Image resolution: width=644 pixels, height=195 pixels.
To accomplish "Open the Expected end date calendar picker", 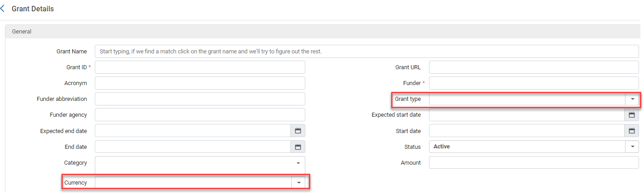I will click(298, 131).
